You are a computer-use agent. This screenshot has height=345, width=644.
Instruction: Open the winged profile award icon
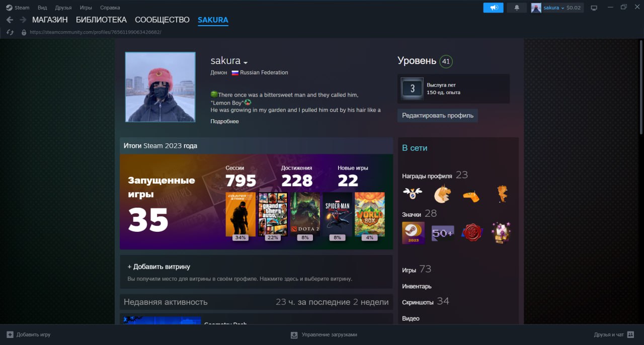click(413, 193)
